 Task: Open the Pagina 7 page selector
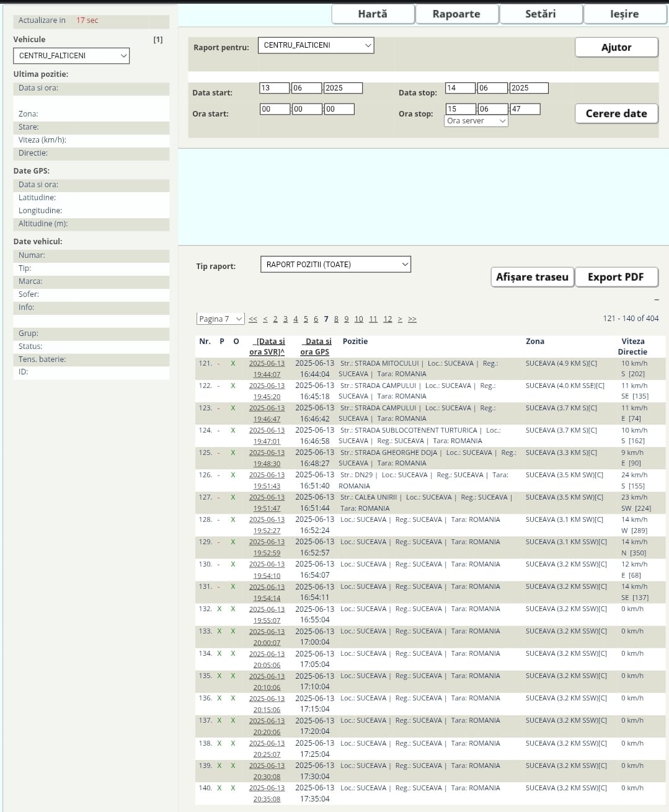point(220,319)
